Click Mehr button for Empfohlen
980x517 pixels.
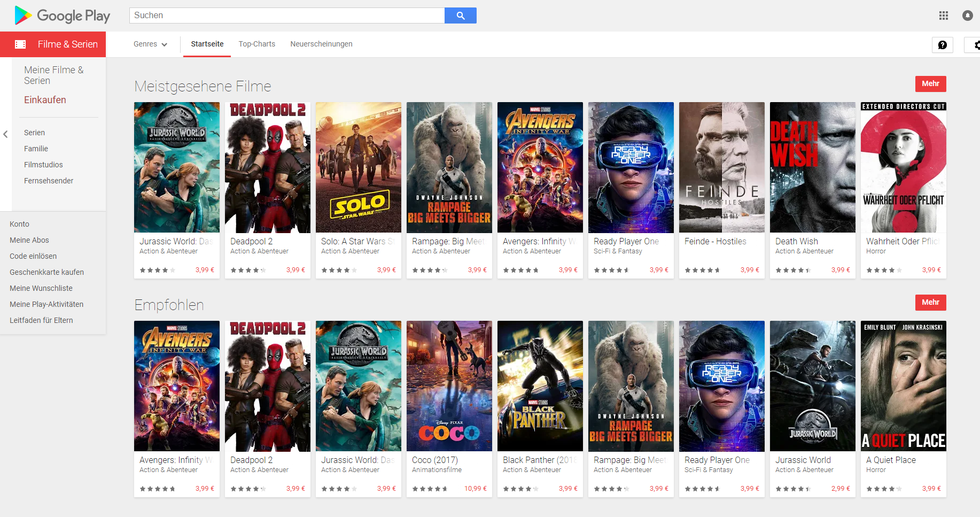point(930,303)
